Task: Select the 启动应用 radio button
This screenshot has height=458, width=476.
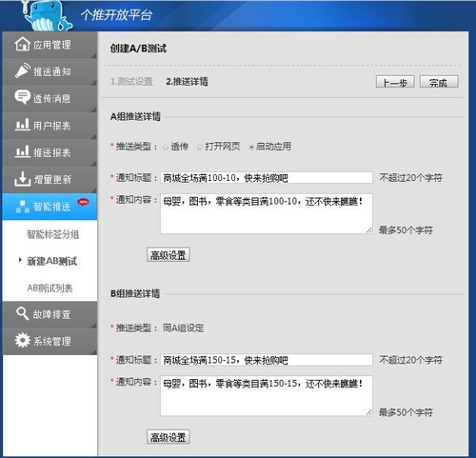Action: [x=251, y=148]
